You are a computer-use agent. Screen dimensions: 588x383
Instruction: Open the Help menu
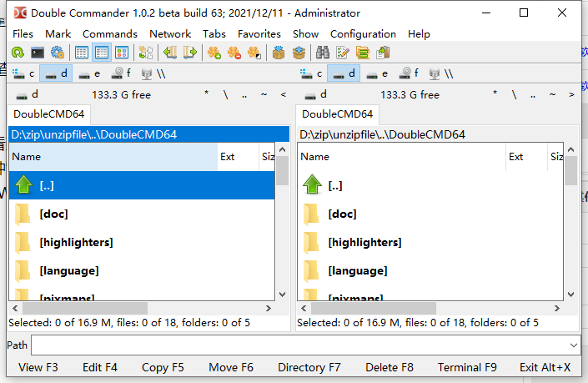(x=419, y=34)
